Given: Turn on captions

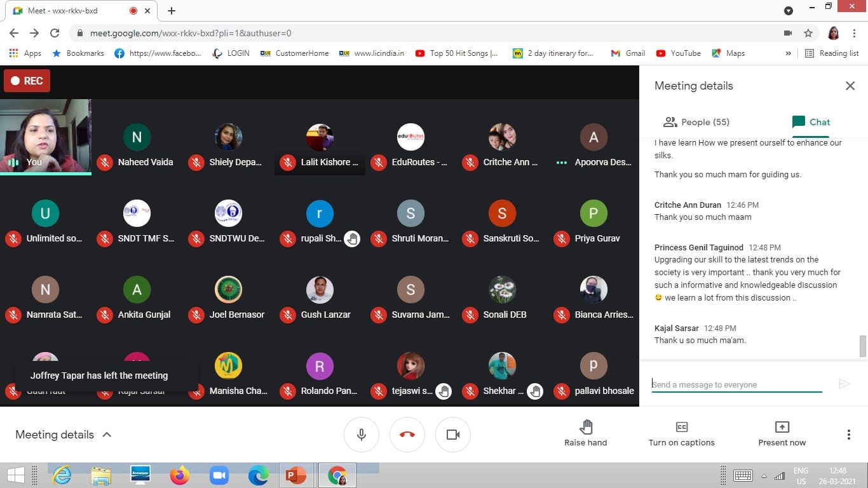Looking at the screenshot, I should [x=681, y=427].
